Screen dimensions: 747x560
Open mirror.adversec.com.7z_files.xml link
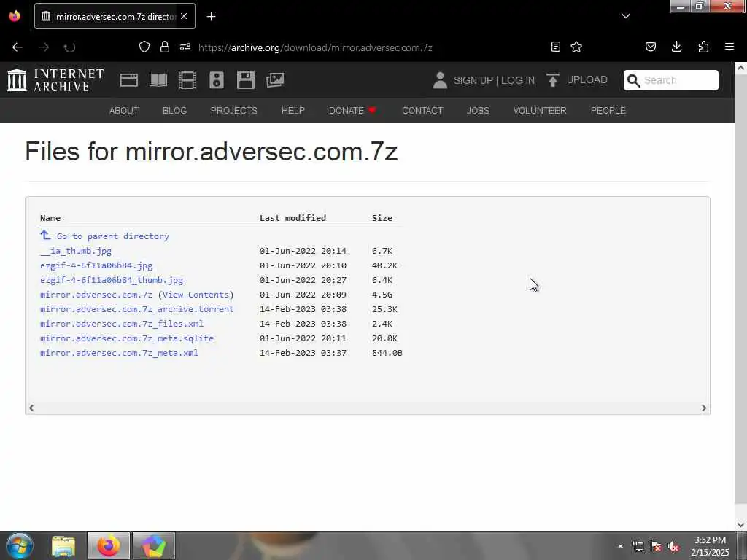pyautogui.click(x=122, y=324)
